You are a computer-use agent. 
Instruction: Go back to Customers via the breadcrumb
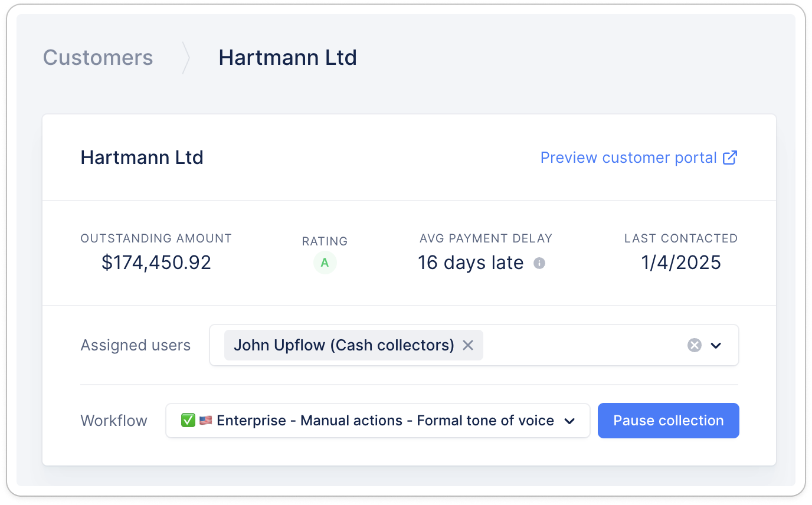[98, 58]
